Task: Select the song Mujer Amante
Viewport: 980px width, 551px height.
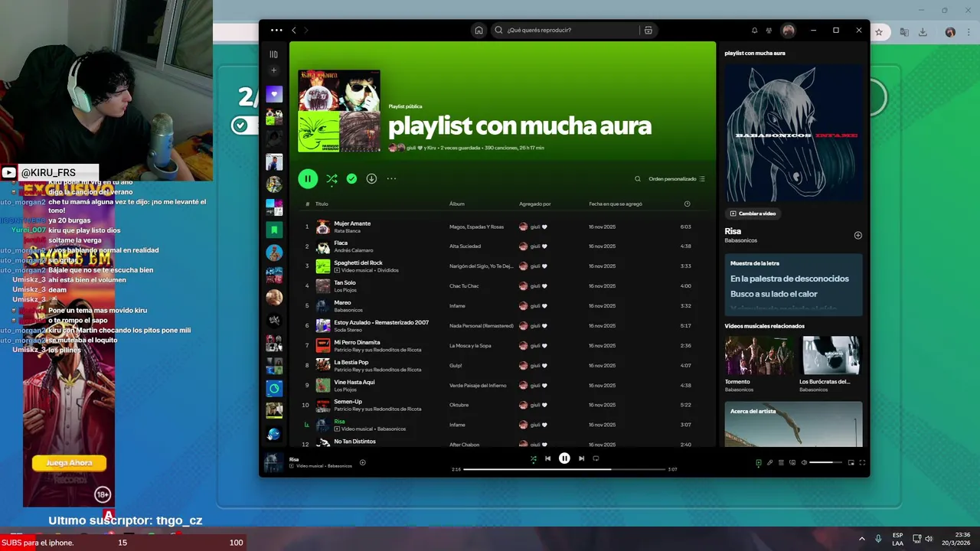Action: pyautogui.click(x=352, y=223)
